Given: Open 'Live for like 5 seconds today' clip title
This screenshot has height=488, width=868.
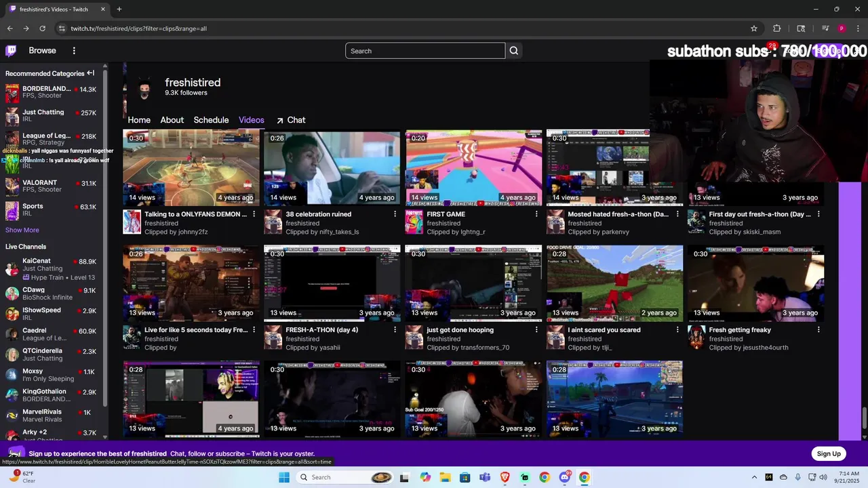Looking at the screenshot, I should tap(196, 330).
